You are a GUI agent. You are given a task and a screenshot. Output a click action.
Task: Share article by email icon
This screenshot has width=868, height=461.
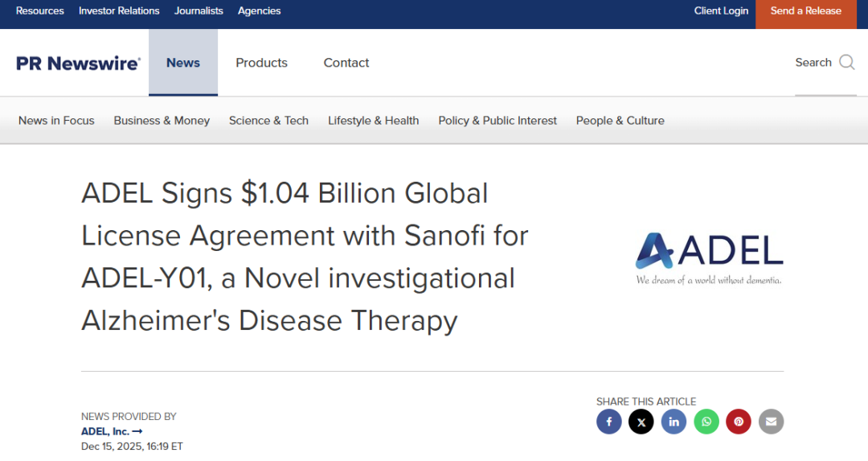point(771,422)
